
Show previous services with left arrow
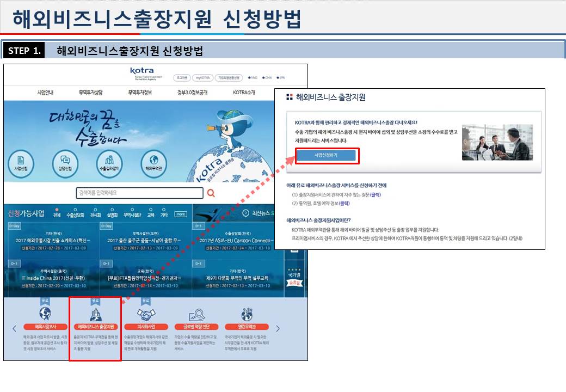click(15, 328)
